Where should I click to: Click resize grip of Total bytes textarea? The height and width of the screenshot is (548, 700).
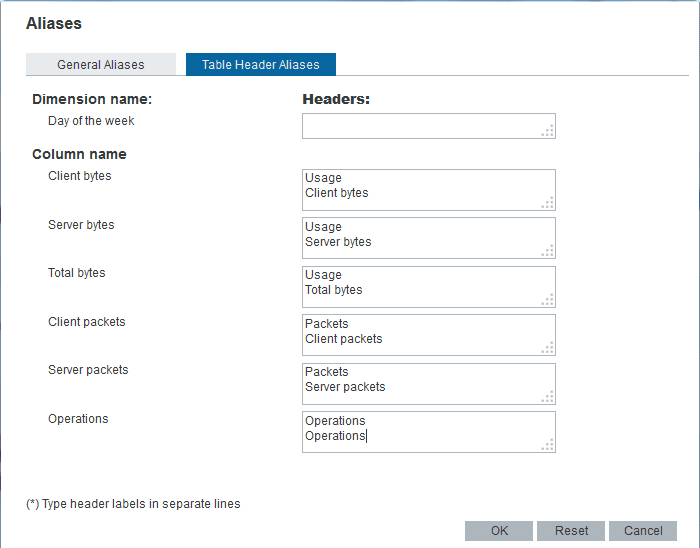pos(548,300)
